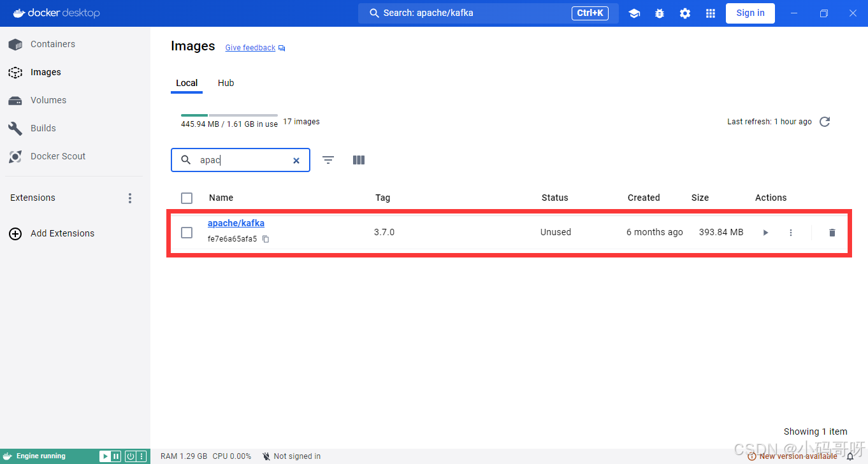Open the Troubleshoot bug icon
The width and height of the screenshot is (868, 464).
(660, 13)
